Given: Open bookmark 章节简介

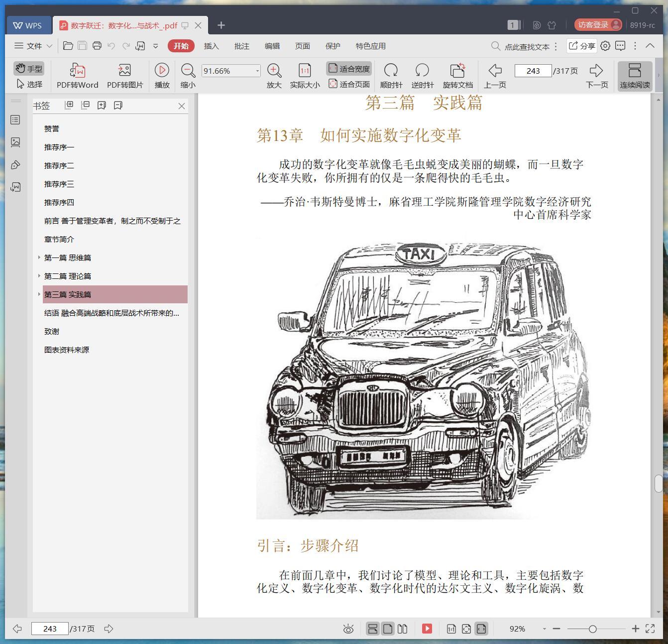Looking at the screenshot, I should coord(59,239).
